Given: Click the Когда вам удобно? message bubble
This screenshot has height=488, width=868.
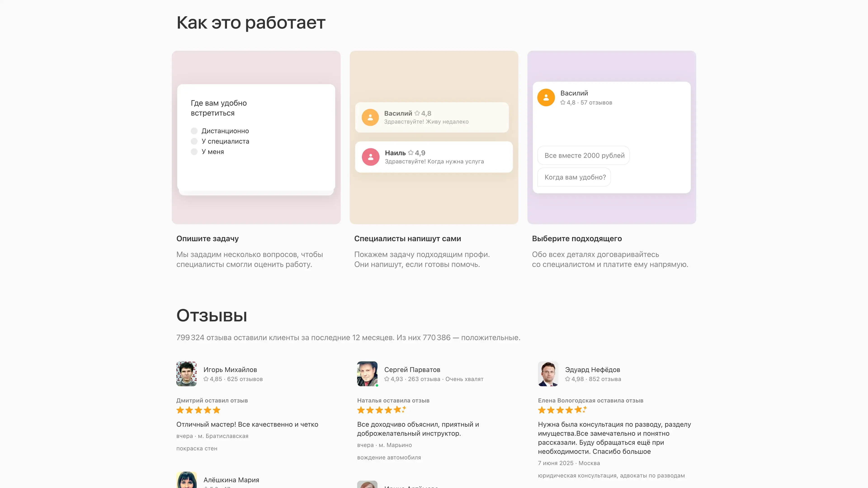Looking at the screenshot, I should coord(575,177).
